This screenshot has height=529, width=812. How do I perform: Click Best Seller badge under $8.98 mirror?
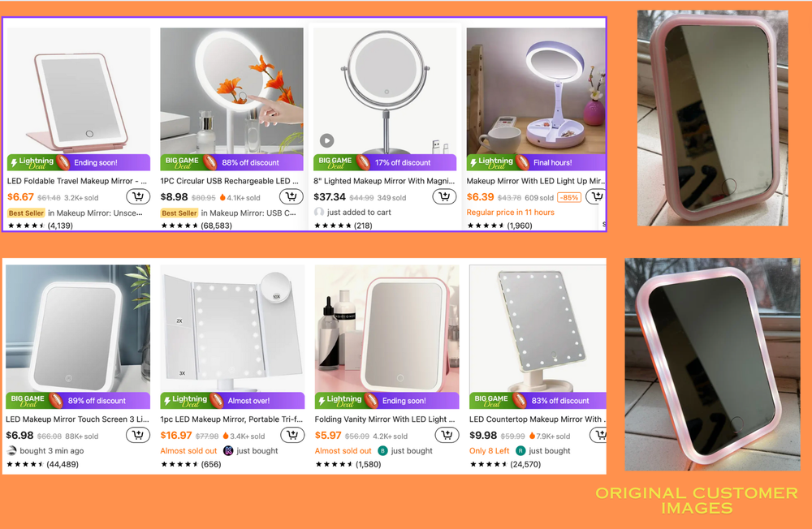tap(179, 213)
